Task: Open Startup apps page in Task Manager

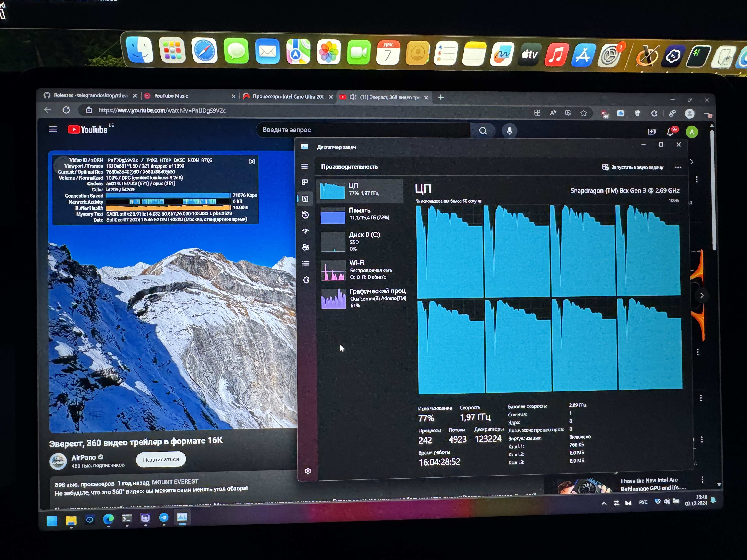Action: point(306,231)
